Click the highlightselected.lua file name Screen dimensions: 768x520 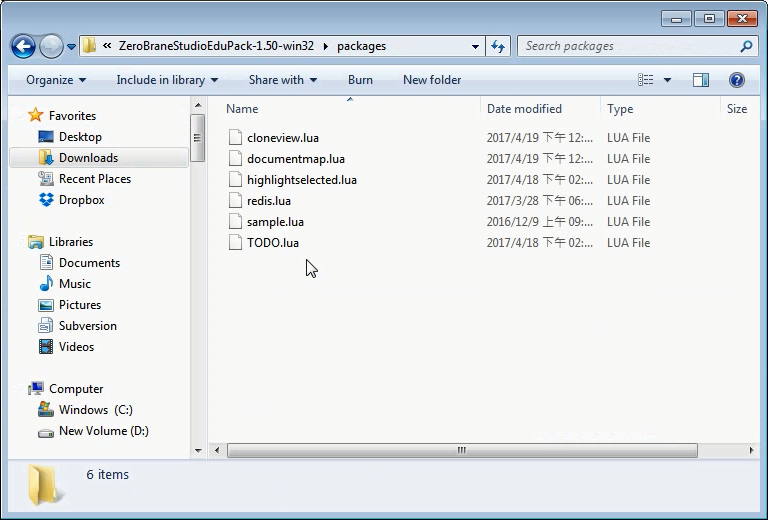(x=302, y=180)
